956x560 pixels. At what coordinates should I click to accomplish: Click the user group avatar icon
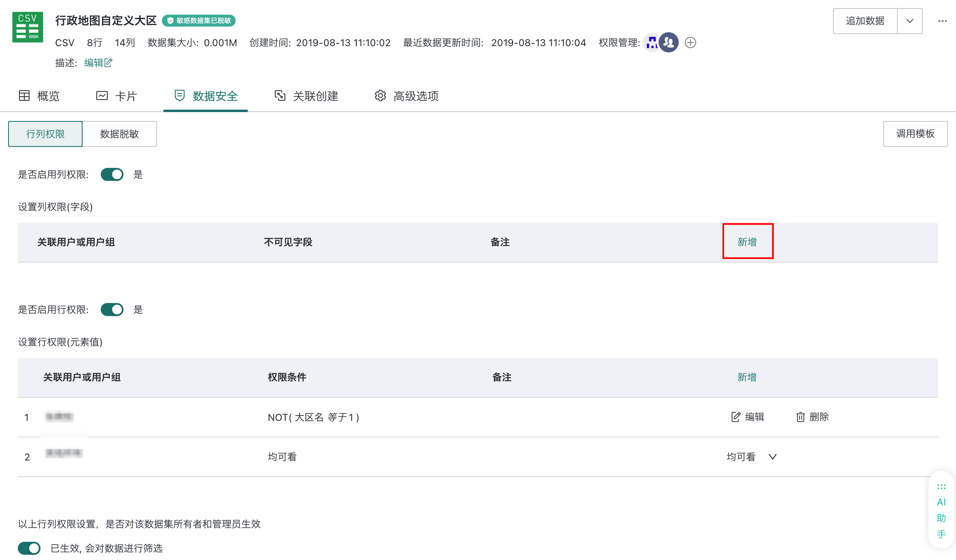tap(669, 42)
